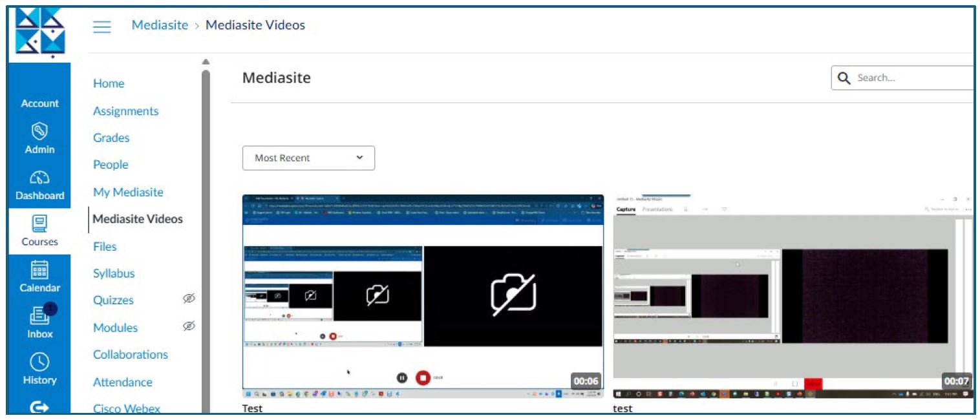This screenshot has width=980, height=420.
Task: Open the Calendar icon in sidebar
Action: 39,270
